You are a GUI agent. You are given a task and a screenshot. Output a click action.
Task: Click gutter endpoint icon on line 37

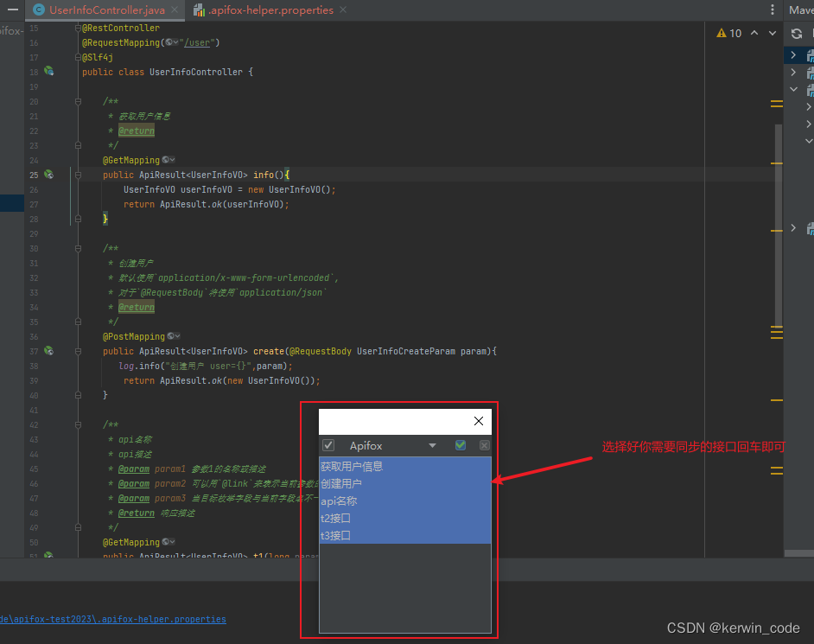pyautogui.click(x=48, y=351)
